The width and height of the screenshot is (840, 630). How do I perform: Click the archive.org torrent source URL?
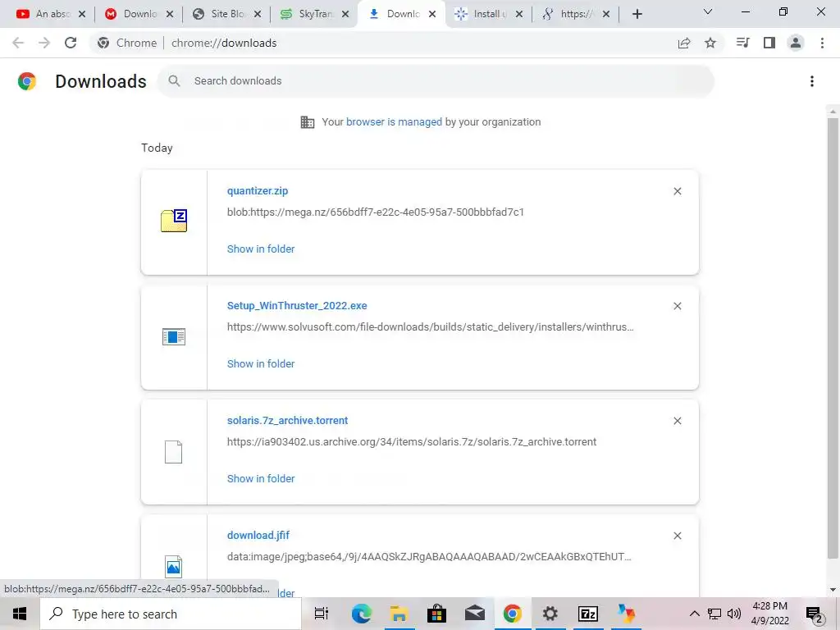pos(412,442)
